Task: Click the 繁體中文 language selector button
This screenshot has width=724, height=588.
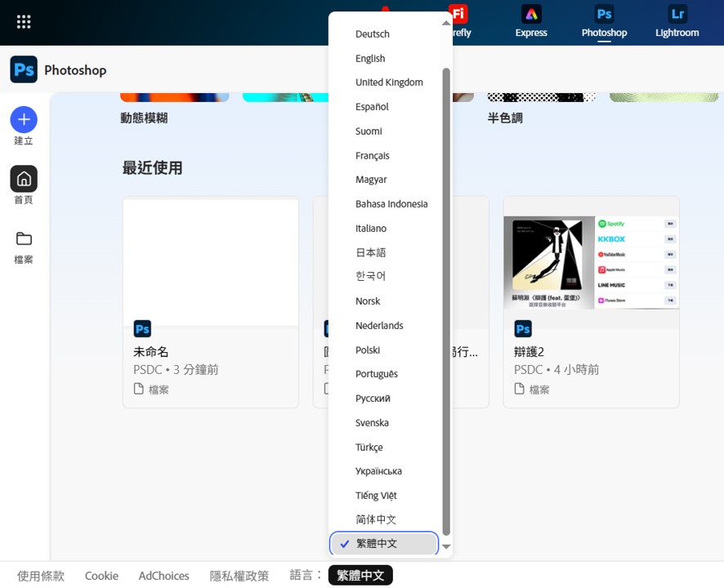Action: pyautogui.click(x=360, y=576)
